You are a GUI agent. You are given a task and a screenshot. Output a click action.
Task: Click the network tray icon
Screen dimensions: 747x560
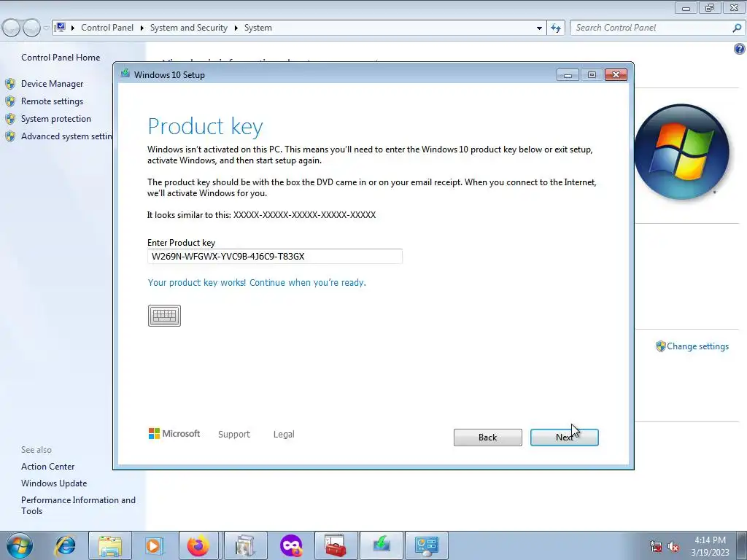click(656, 546)
